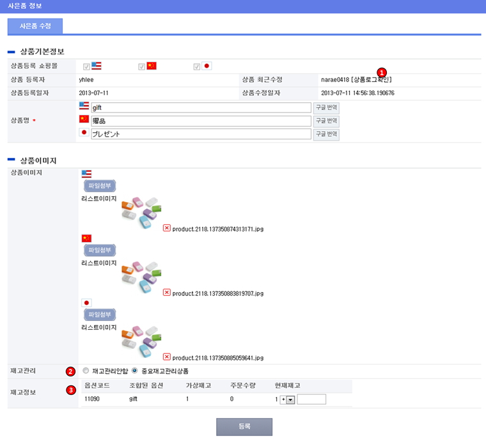Viewport: 486px width, 448px height.
Task: Click the red X delete icon for product.2118.137350874313171.jpg
Action: (x=167, y=228)
